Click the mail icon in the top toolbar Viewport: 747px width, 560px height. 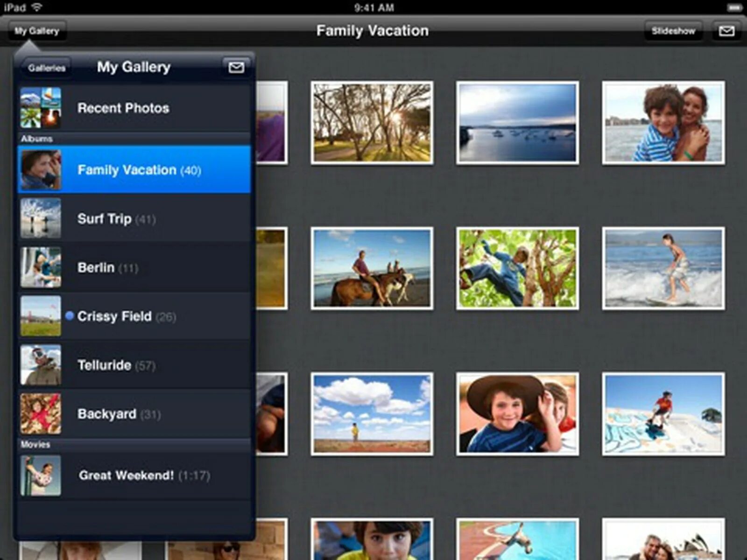coord(726,31)
